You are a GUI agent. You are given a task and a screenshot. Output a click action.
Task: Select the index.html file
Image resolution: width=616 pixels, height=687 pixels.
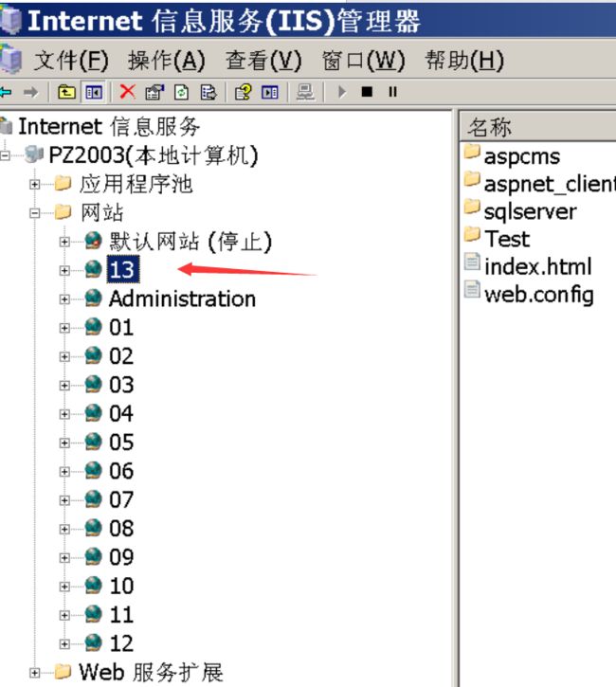538,267
